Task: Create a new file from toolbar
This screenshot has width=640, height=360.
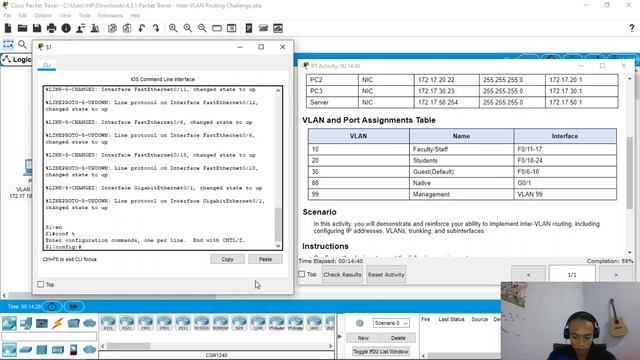Action: 8,28
